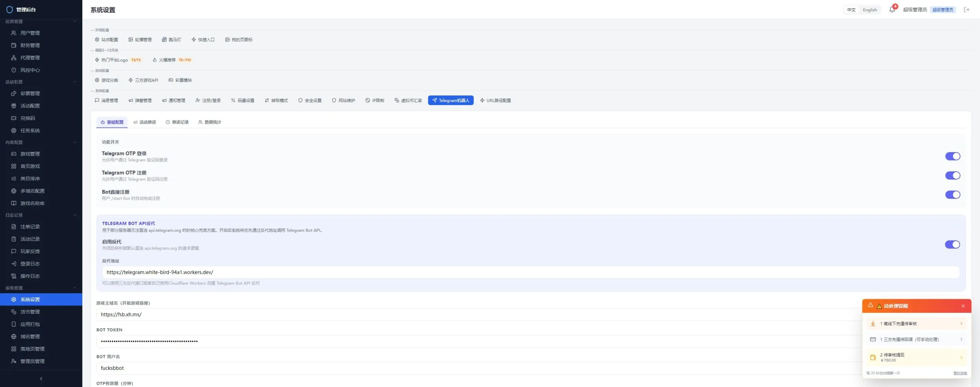Image resolution: width=980 pixels, height=387 pixels.
Task: Collapse the sidebar with bottom chevron
Action: (x=41, y=379)
